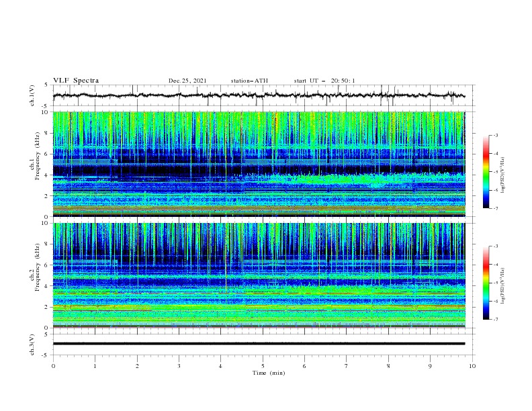Click the '-5' tick on ch.2 color bar
Viewport: 532px width, 411px height.
[496, 283]
